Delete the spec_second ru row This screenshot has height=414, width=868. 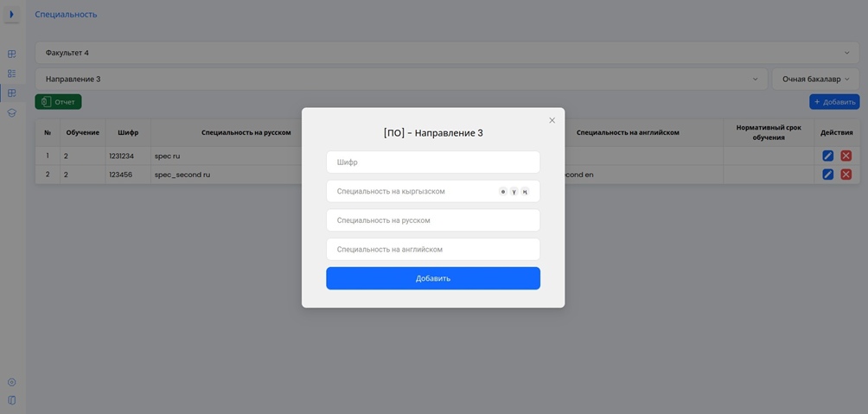coord(846,175)
